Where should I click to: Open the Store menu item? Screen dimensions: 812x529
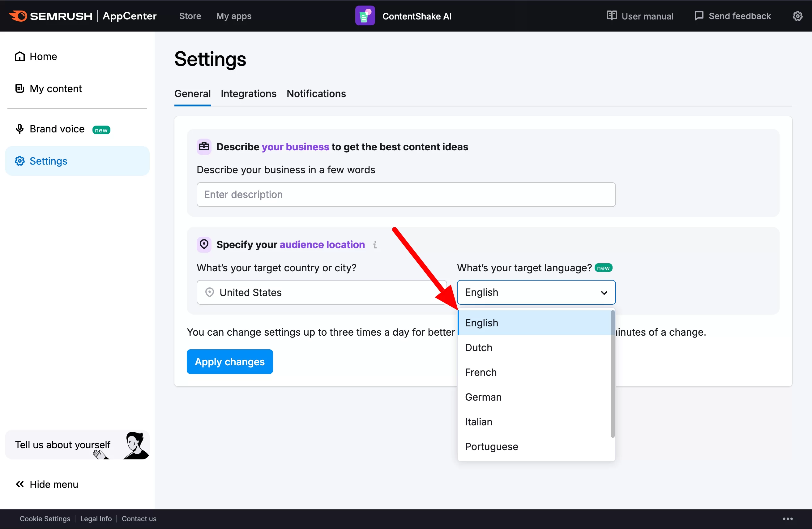(x=190, y=16)
